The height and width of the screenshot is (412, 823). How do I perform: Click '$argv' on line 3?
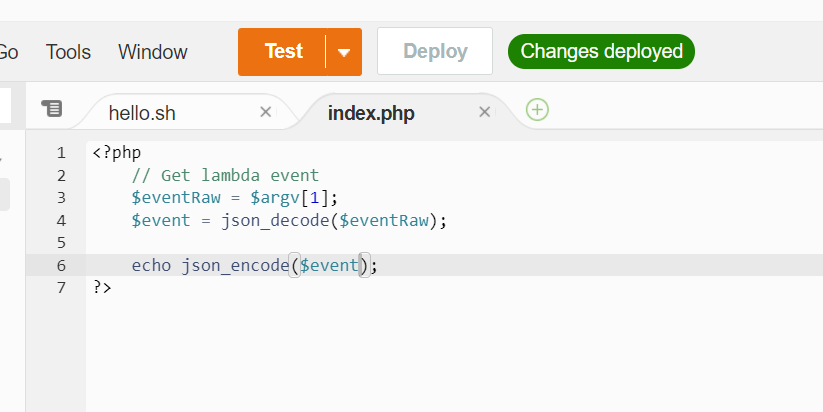tap(275, 198)
